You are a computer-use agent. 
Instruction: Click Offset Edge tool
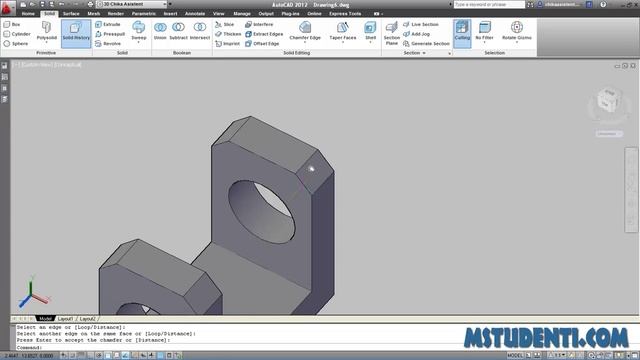click(x=262, y=43)
